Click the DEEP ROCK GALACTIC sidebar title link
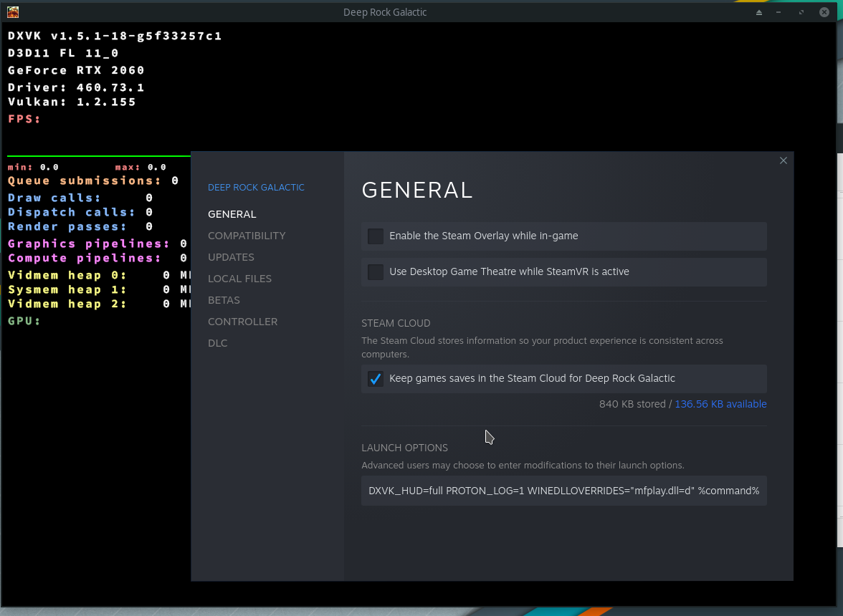Screen dimensions: 843x616 [x=256, y=188]
